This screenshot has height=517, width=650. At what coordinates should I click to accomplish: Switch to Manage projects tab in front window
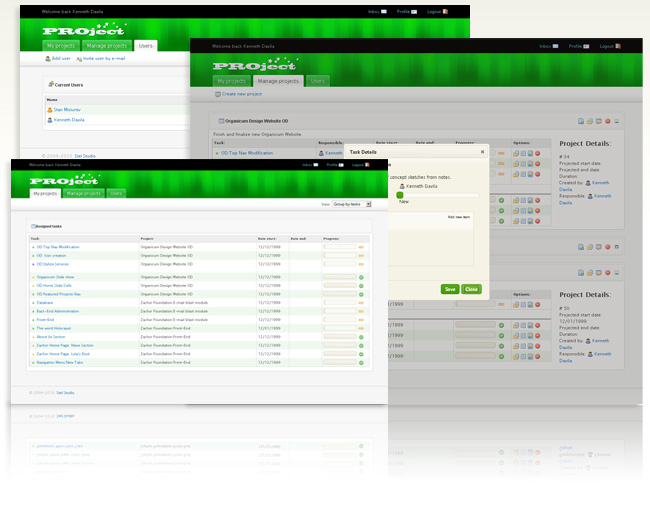85,193
